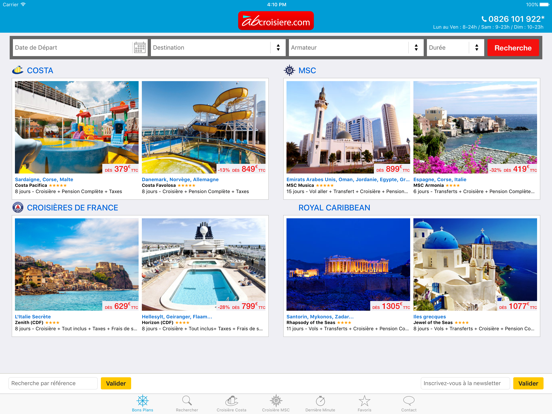Open the Croisière MSC tab

[x=276, y=403]
